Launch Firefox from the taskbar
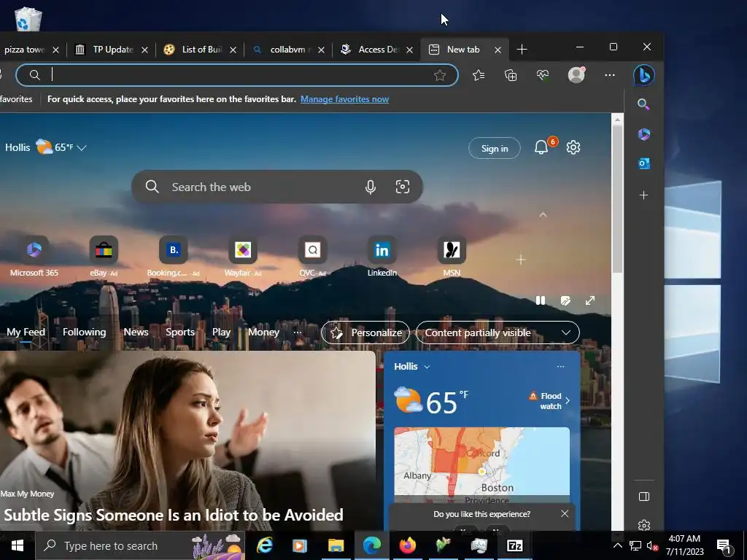The image size is (747, 560). tap(407, 545)
